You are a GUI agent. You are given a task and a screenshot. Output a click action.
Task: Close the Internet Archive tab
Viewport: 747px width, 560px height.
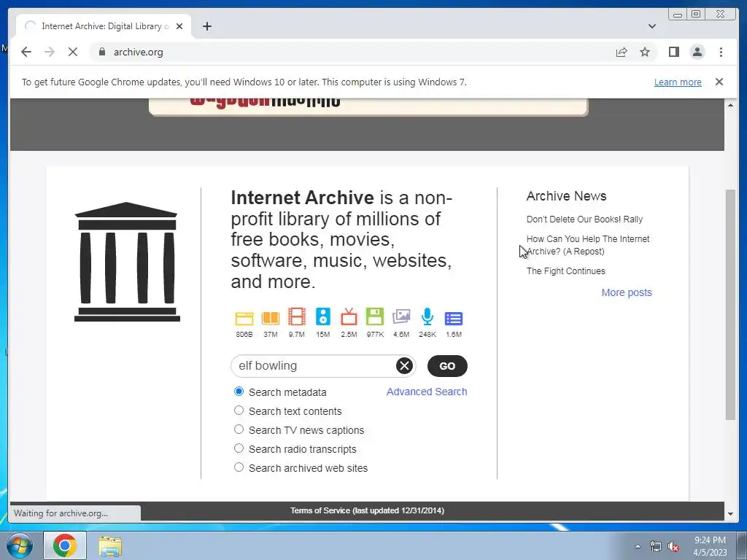[x=179, y=26]
